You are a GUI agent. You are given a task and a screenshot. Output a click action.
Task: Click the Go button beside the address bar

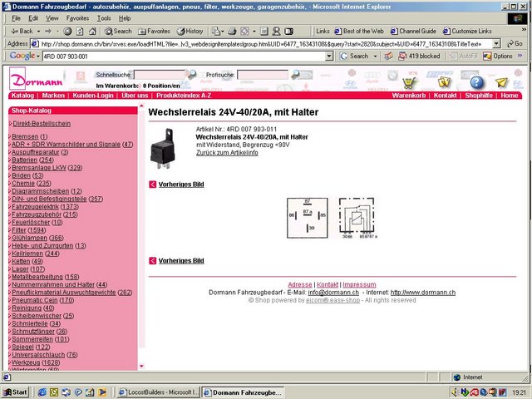(515, 44)
